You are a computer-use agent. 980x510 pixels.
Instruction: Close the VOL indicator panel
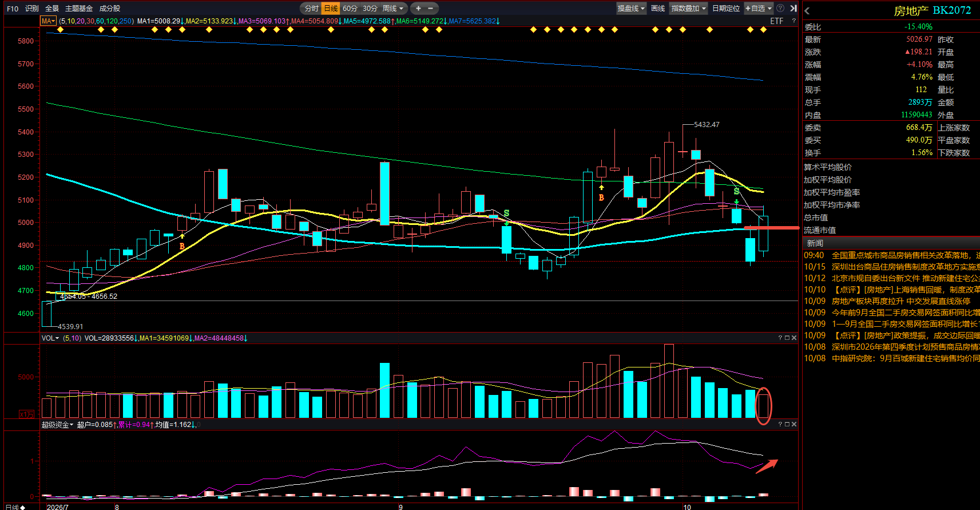click(x=793, y=338)
